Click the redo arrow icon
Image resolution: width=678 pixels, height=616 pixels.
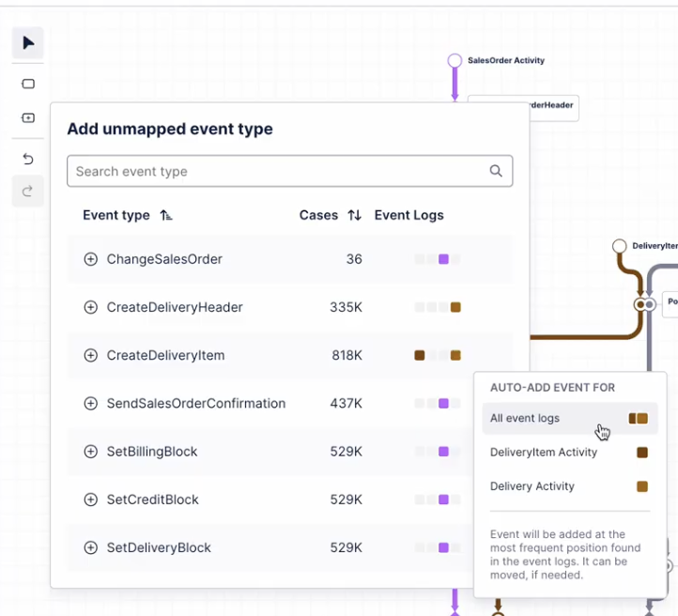pos(27,191)
